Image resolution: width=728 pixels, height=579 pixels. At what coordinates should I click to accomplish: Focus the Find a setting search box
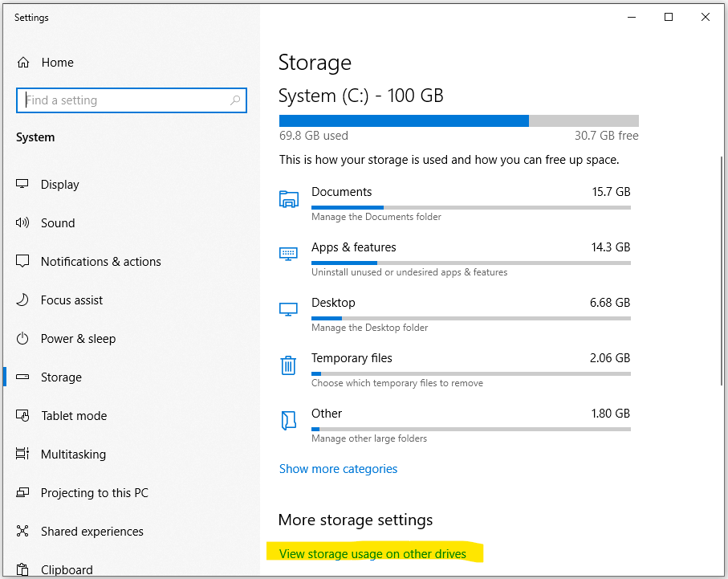pos(132,100)
